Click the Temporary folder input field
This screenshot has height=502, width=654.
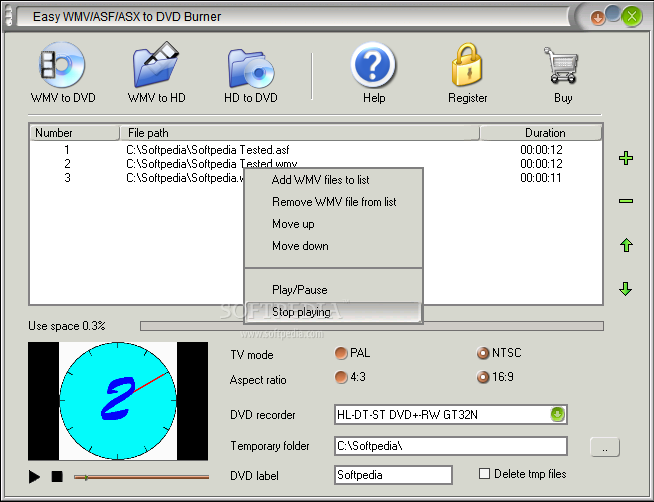(450, 446)
